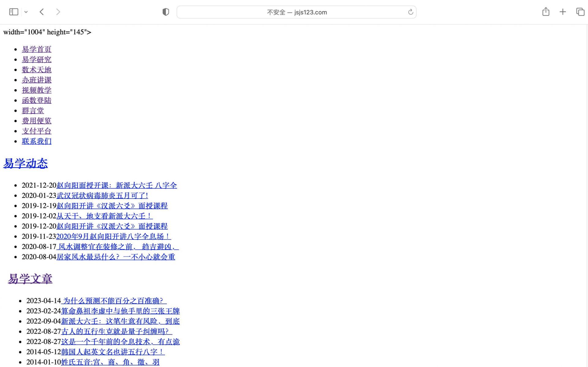Viewport: 588px width, 367px height.
Task: Open 为什么预测不能百分之百准确 article
Action: 113,301
